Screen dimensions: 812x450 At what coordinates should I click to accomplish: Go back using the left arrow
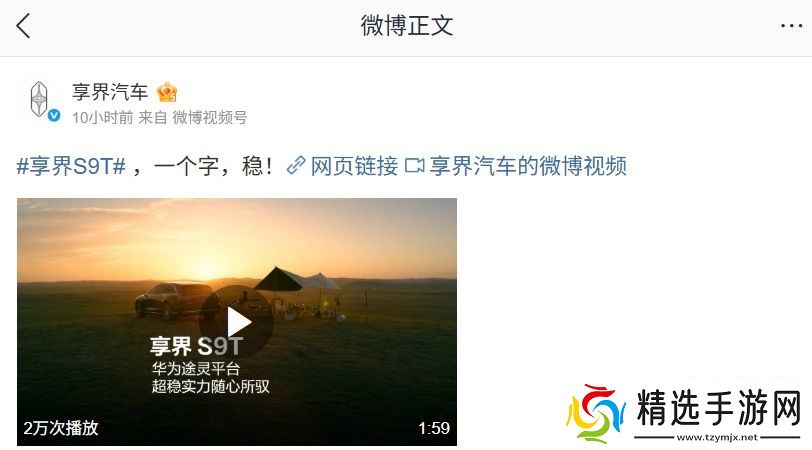pyautogui.click(x=23, y=25)
